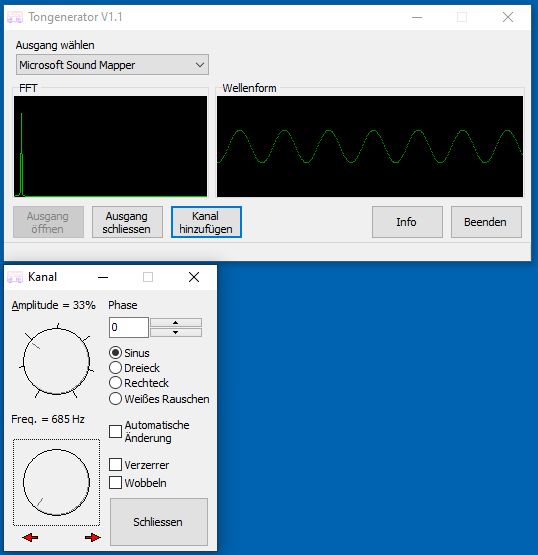Choose Rechteck waveform
This screenshot has width=538, height=555.
coord(116,383)
